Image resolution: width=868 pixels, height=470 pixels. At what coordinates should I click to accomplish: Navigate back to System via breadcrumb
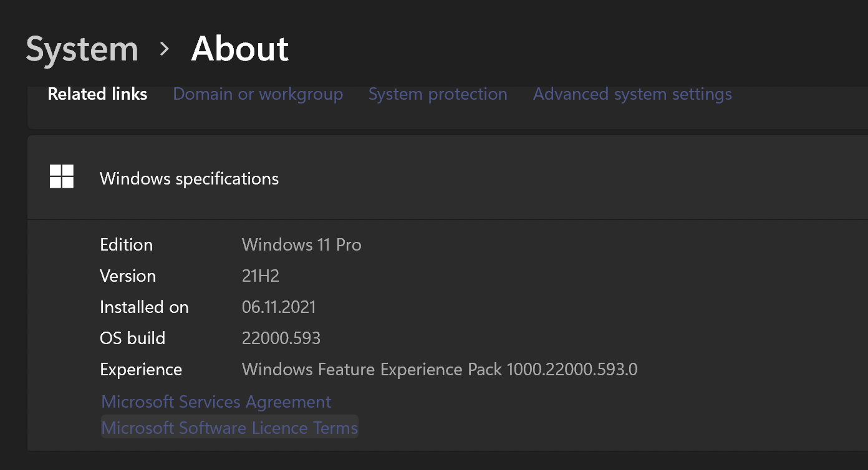click(82, 49)
